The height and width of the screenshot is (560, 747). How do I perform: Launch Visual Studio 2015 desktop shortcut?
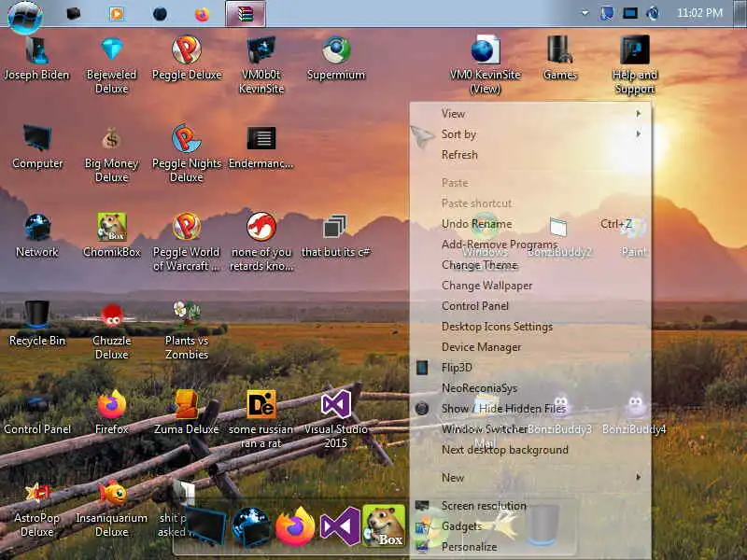point(336,419)
